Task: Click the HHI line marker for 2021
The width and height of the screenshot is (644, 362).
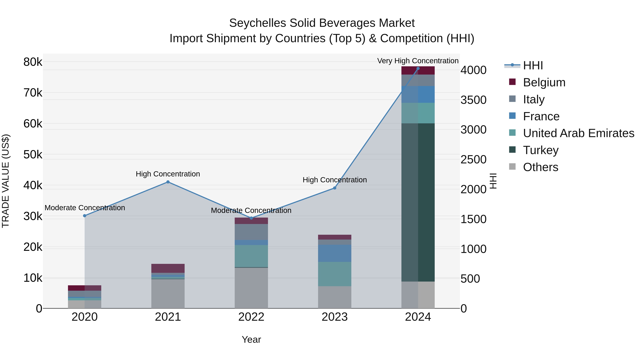Action: [168, 182]
